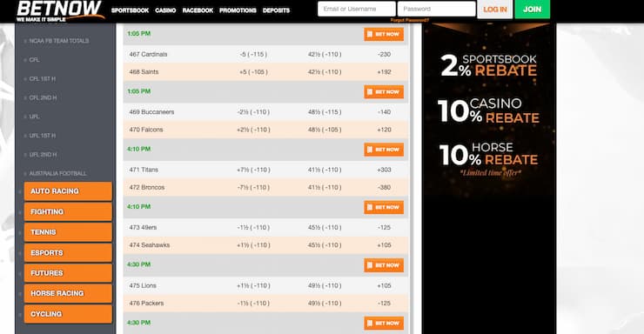
Task: Pick Saints spread +5 (-105)
Action: [x=253, y=72]
